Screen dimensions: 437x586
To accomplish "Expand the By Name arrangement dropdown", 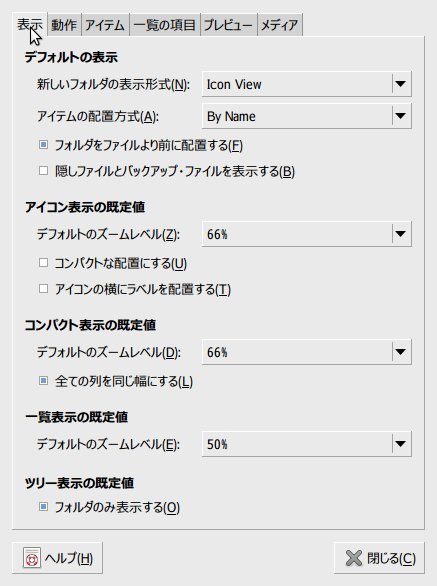I will 307,116.
